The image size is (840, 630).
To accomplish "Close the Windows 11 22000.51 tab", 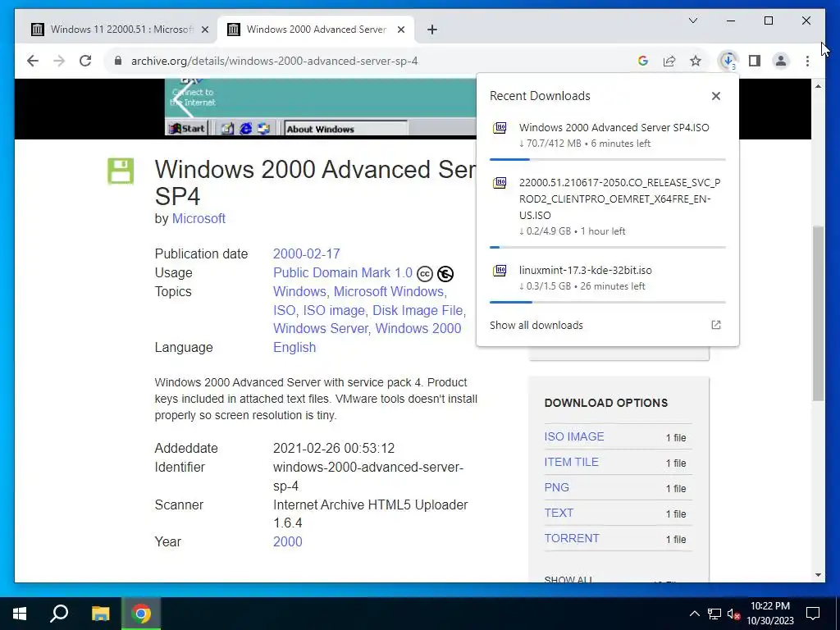I will pyautogui.click(x=204, y=30).
